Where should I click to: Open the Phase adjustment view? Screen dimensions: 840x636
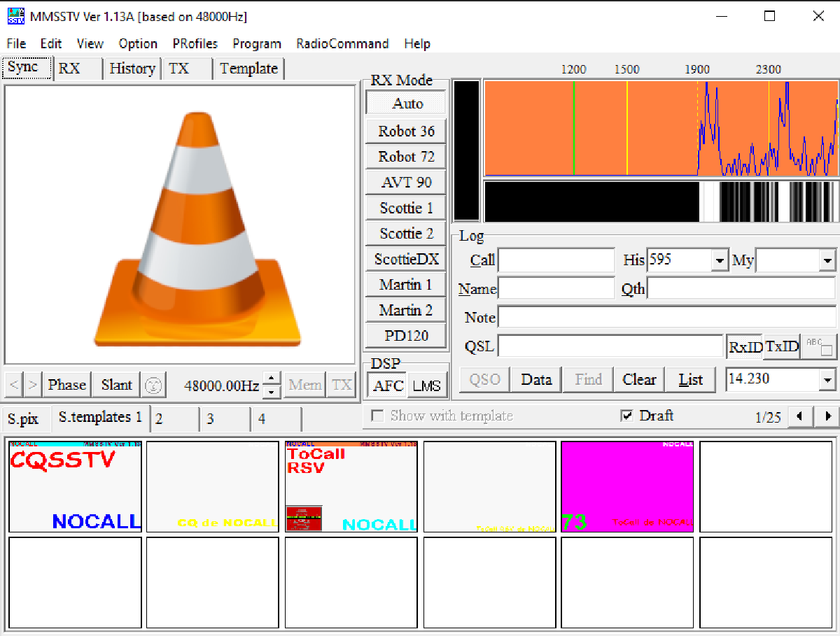click(x=66, y=384)
